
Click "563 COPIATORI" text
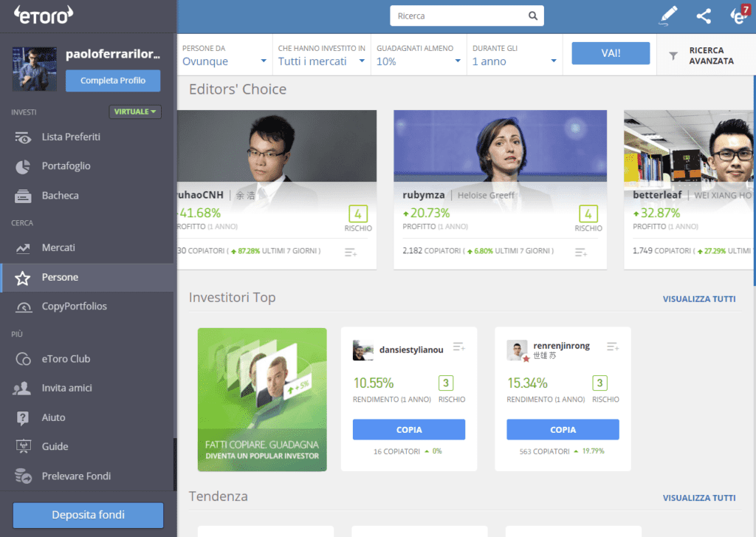pos(544,451)
